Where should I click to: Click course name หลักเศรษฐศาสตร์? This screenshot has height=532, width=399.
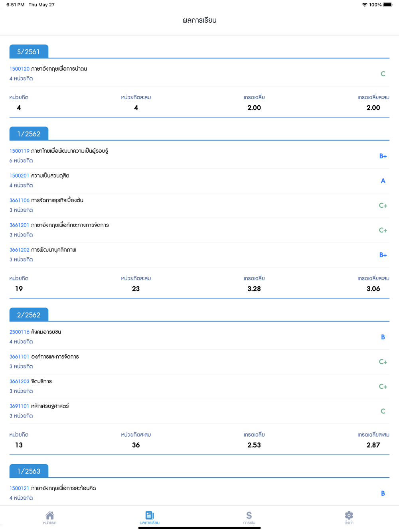click(50, 406)
